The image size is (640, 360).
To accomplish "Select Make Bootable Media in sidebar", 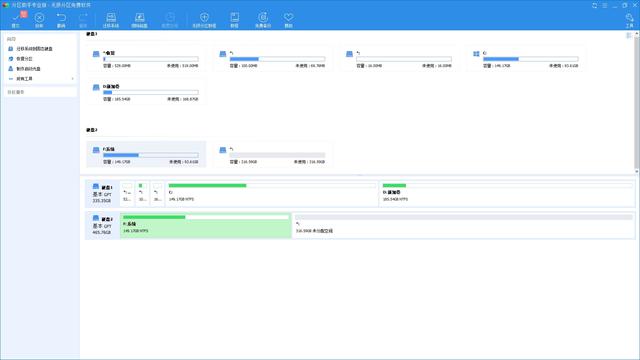I will (x=41, y=69).
